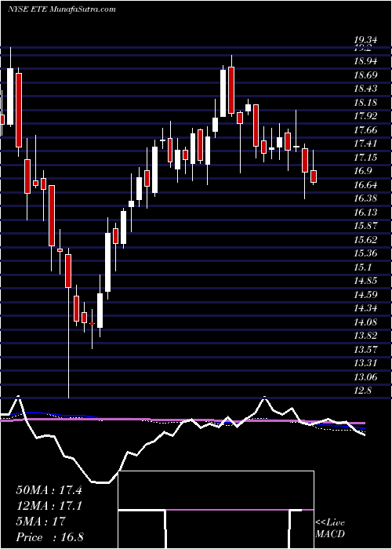Viewport: 392px width, 549px height.
Task: Click the 18.94 price axis label
Action: 365,62
